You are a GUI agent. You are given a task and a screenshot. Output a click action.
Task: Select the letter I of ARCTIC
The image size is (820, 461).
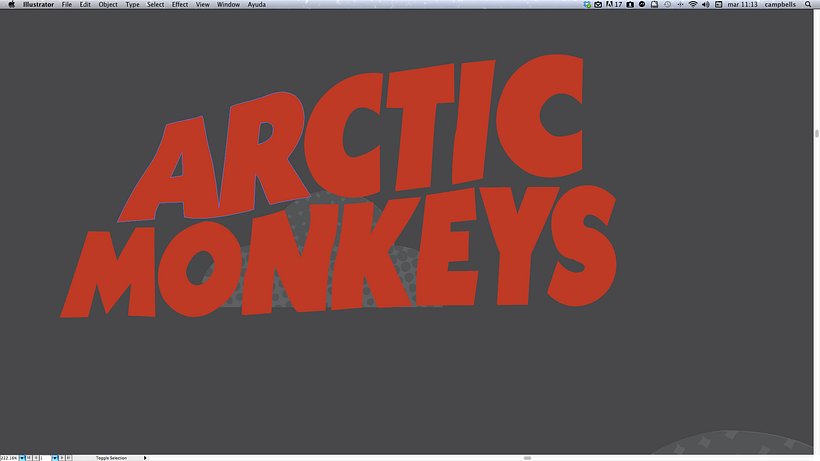point(473,122)
